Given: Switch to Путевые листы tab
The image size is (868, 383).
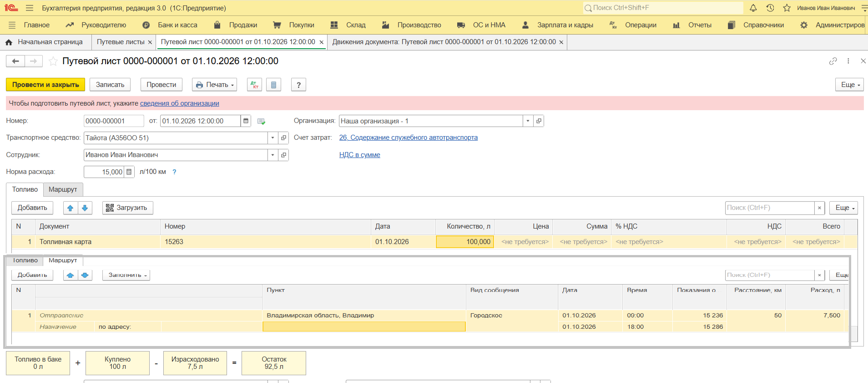Looking at the screenshot, I should [x=121, y=42].
